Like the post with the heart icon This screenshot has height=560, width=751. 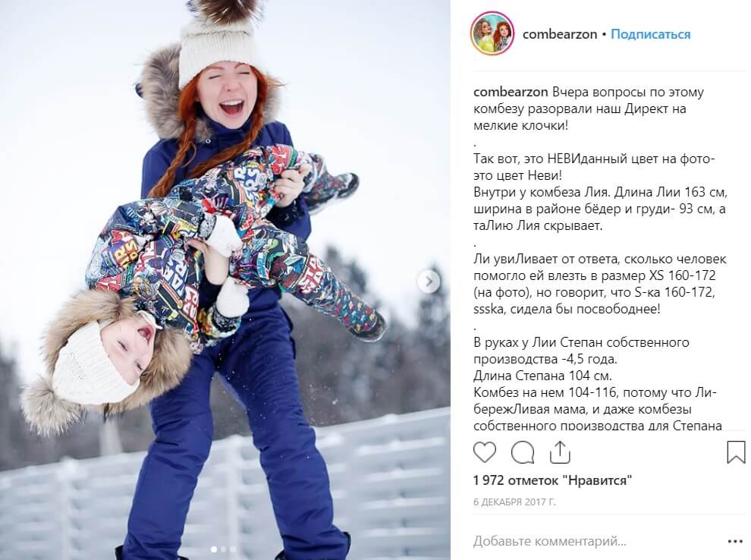(484, 452)
